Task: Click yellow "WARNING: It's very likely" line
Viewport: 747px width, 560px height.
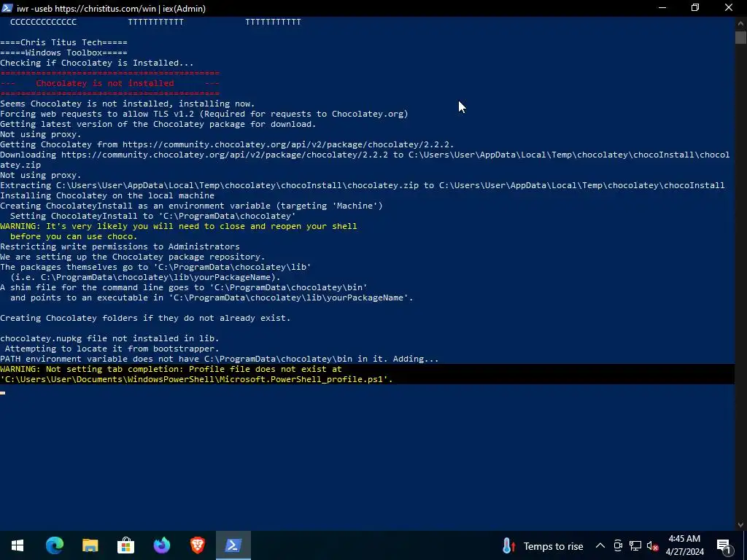Action: point(178,226)
